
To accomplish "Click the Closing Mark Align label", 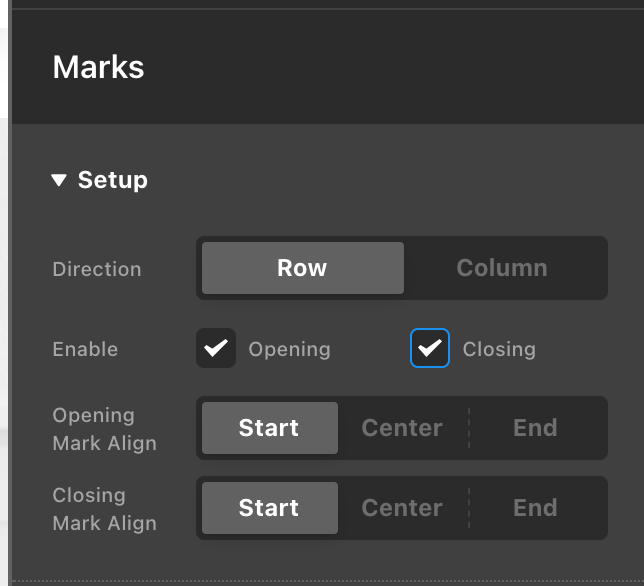I will (x=104, y=508).
